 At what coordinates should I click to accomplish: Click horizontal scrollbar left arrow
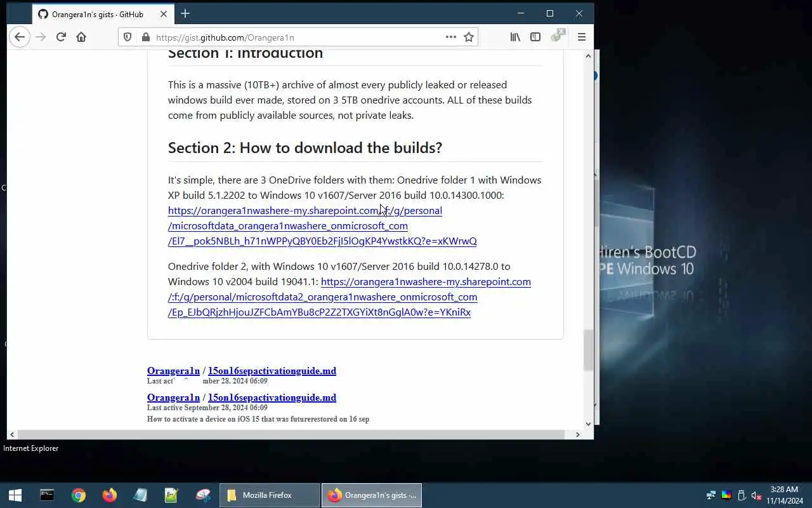click(x=12, y=434)
